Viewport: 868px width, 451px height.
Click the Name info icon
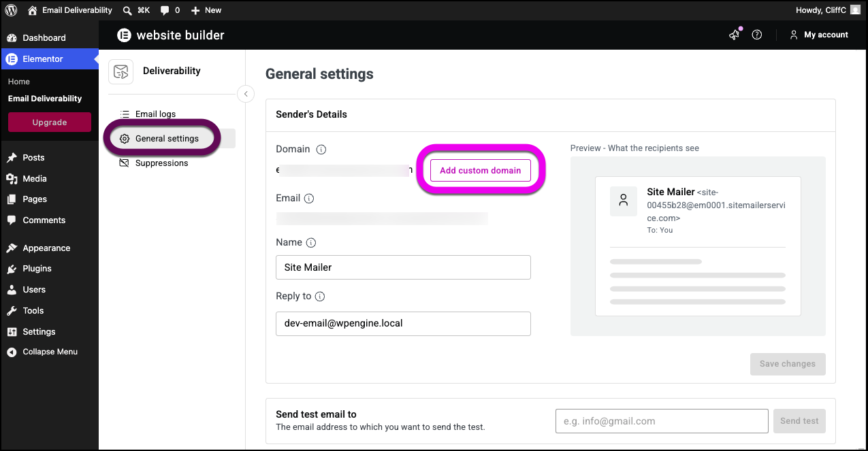tap(311, 243)
